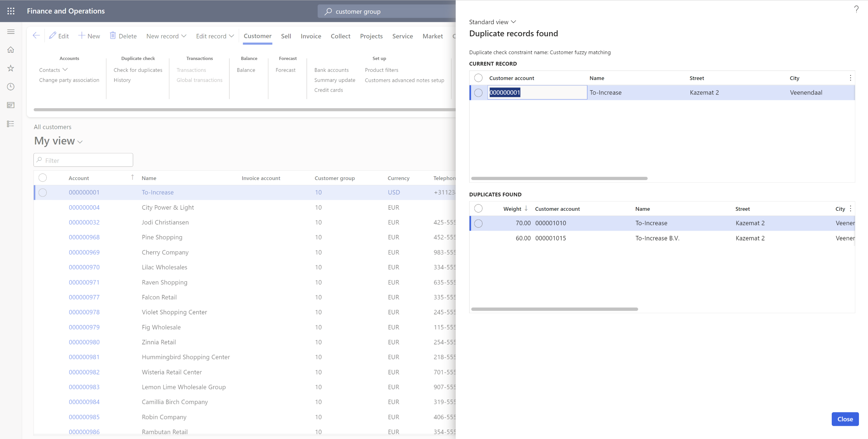Expand the hamburger navigation pane

click(11, 32)
